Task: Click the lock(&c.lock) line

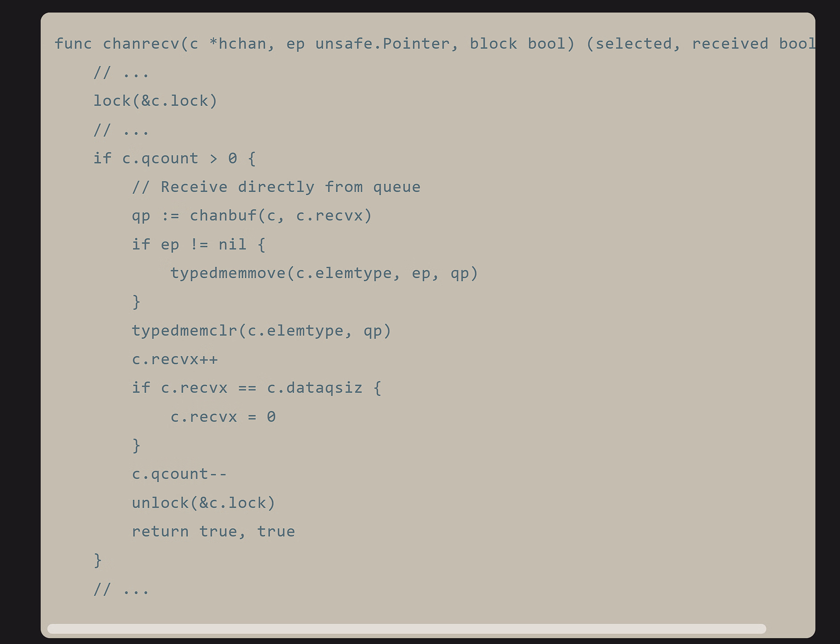Action: (x=155, y=101)
